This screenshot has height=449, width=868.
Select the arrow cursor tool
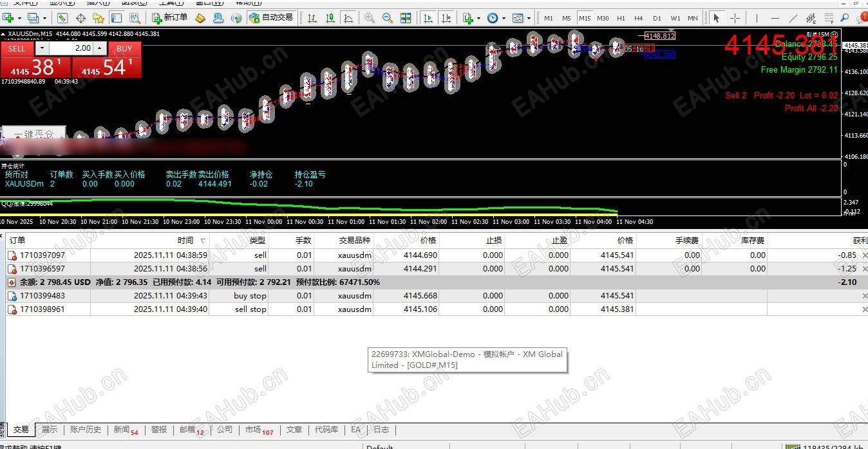tap(717, 18)
